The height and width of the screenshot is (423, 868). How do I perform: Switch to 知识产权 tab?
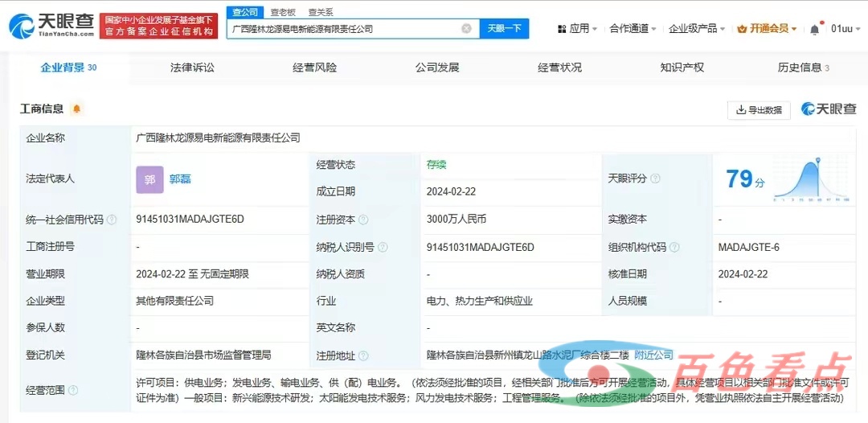(x=682, y=68)
